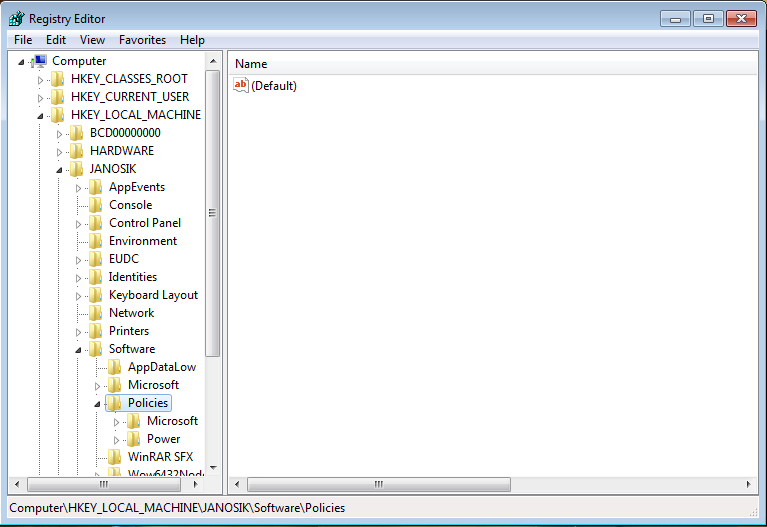Click the registry path in status bar
The height and width of the screenshot is (527, 767).
click(x=177, y=508)
